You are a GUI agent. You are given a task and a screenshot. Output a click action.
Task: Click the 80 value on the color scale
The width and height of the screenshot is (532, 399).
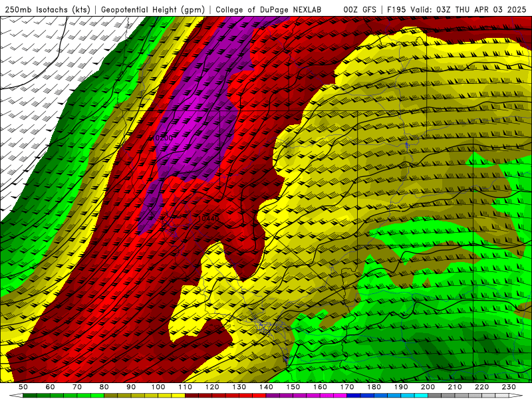pyautogui.click(x=104, y=387)
